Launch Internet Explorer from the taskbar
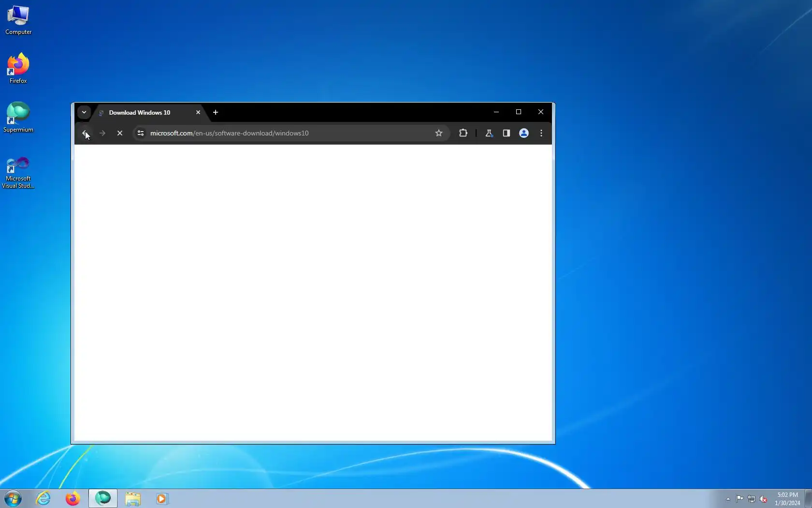The image size is (812, 508). pos(43,498)
